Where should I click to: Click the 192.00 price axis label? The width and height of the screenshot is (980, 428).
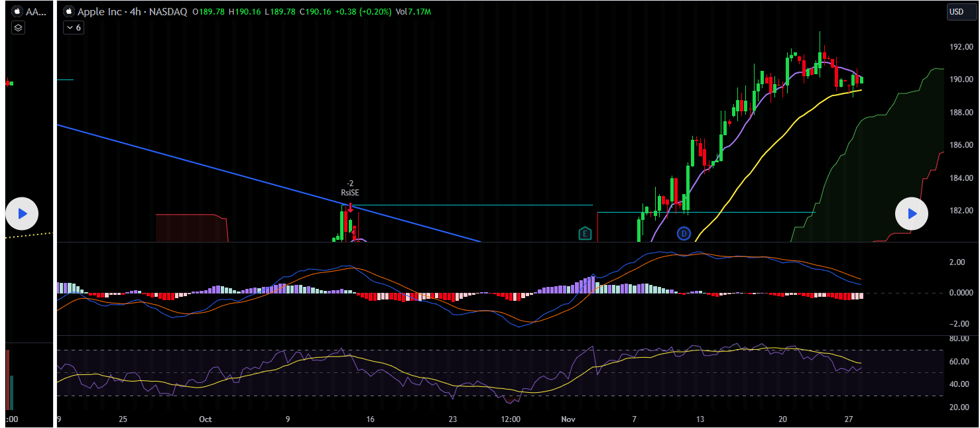click(x=960, y=47)
